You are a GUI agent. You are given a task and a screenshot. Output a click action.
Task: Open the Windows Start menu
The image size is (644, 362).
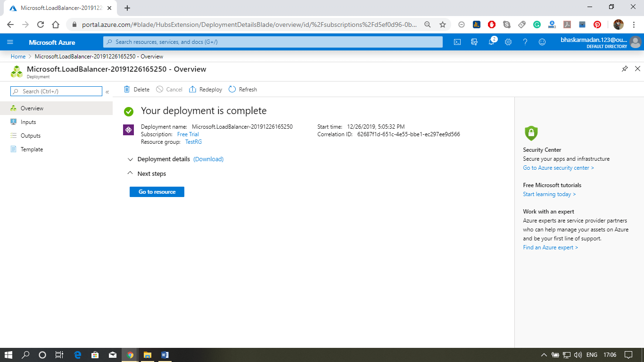pos(8,355)
